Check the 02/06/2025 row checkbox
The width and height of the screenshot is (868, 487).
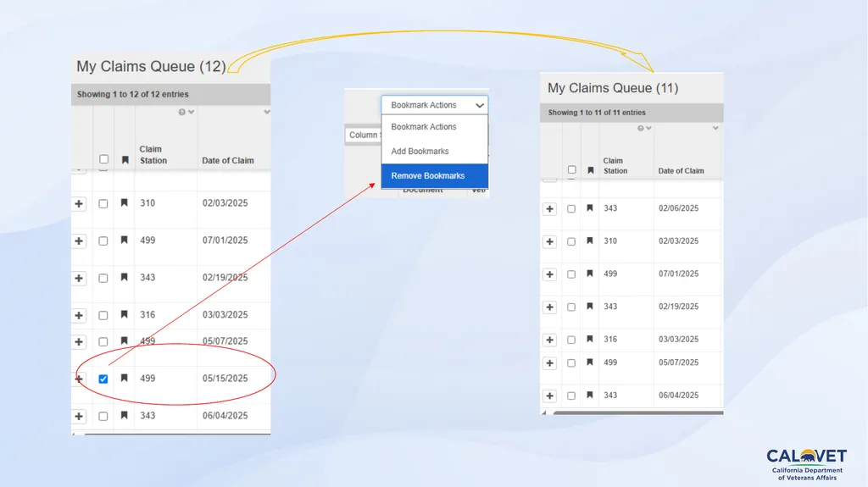click(x=571, y=208)
